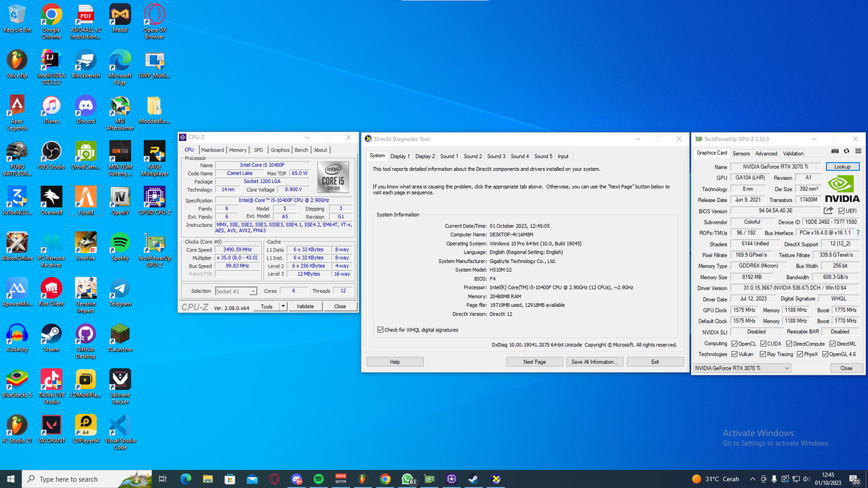Switch to the Sensors tab in GPU-Z
The width and height of the screenshot is (868, 488).
pos(741,153)
